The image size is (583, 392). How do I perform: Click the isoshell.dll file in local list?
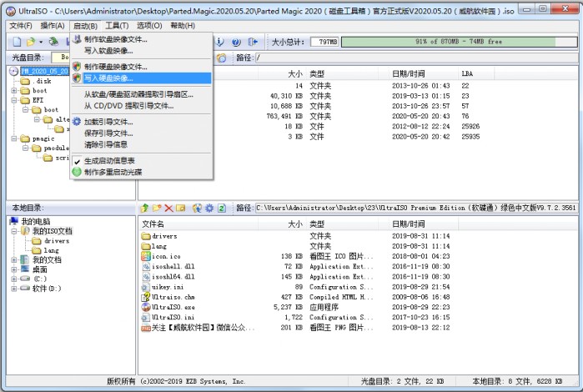pyautogui.click(x=173, y=266)
